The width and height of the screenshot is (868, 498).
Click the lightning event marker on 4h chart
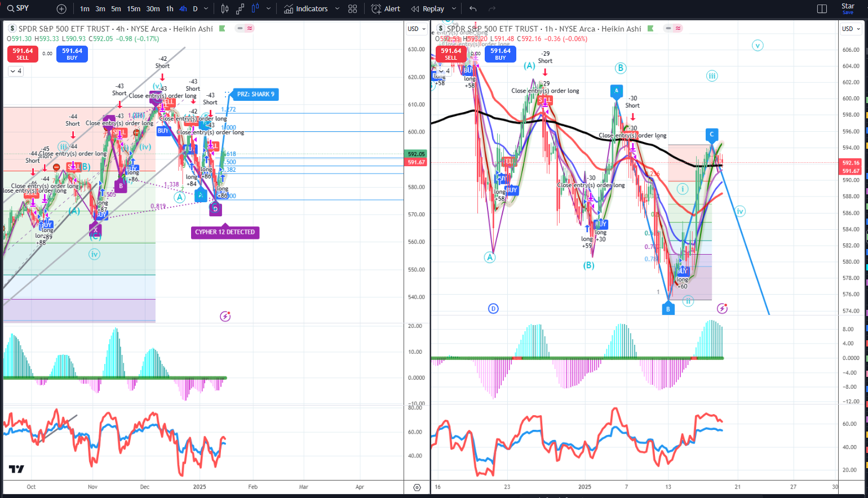pos(225,316)
